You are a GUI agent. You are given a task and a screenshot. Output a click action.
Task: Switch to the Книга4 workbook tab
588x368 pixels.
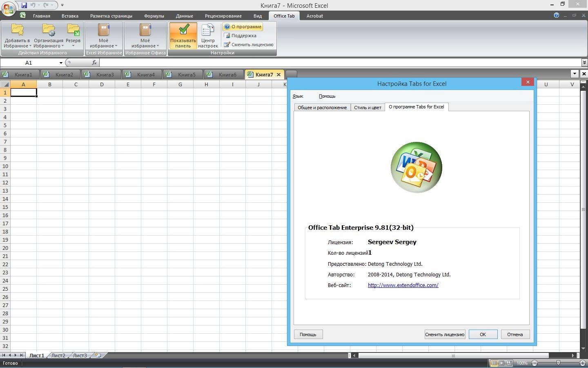(x=143, y=74)
